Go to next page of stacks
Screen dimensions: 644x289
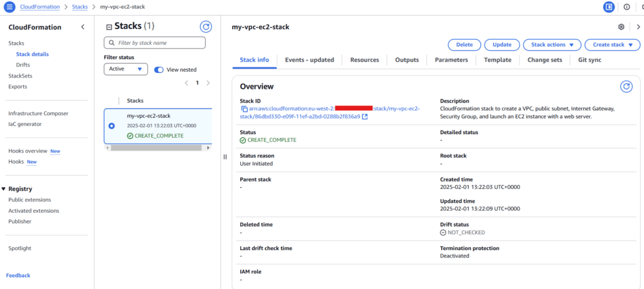coord(208,82)
